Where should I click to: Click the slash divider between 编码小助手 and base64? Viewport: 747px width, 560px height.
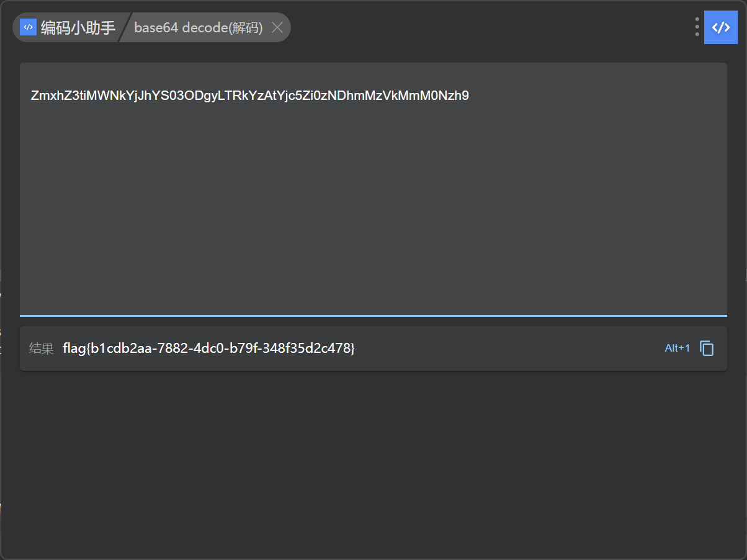pos(123,28)
